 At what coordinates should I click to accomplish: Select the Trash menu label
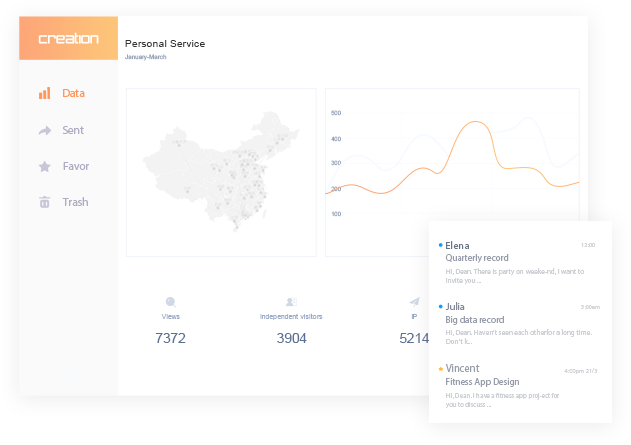(x=75, y=202)
